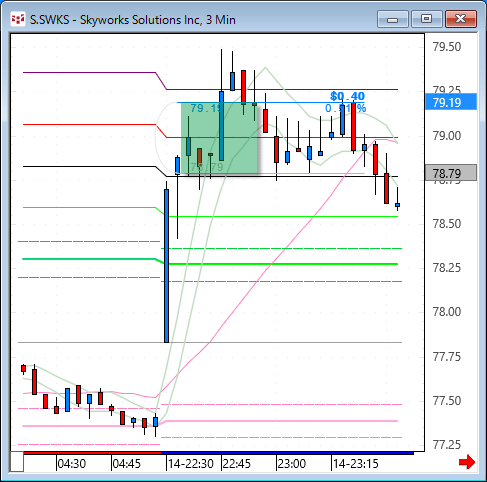Click the 04:45 time axis label
Viewport: 487px width, 482px height.
pos(127,464)
